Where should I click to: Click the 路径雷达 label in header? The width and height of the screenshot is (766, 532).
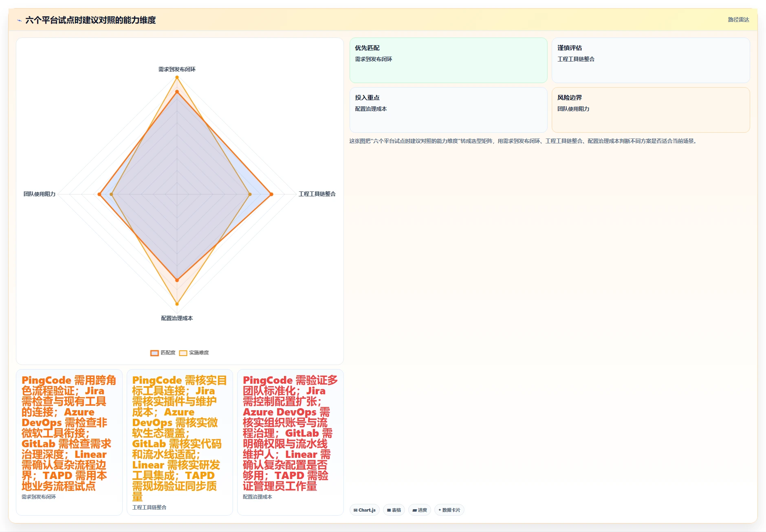point(738,20)
